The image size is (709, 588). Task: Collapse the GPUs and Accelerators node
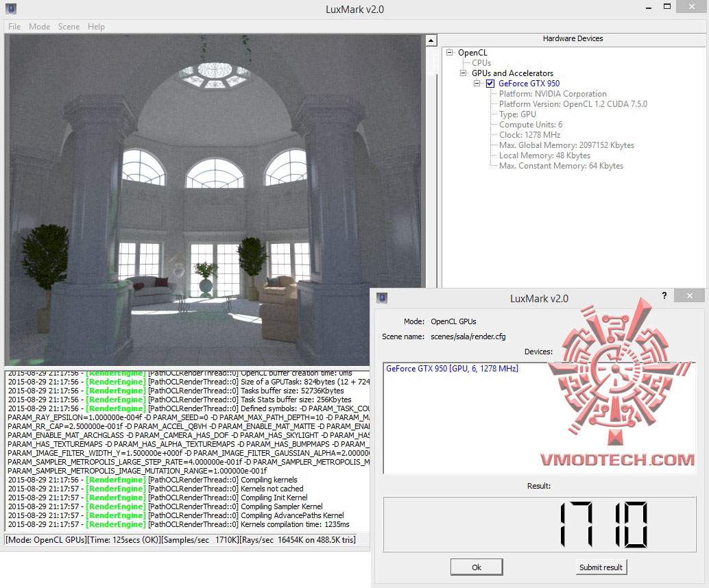463,73
